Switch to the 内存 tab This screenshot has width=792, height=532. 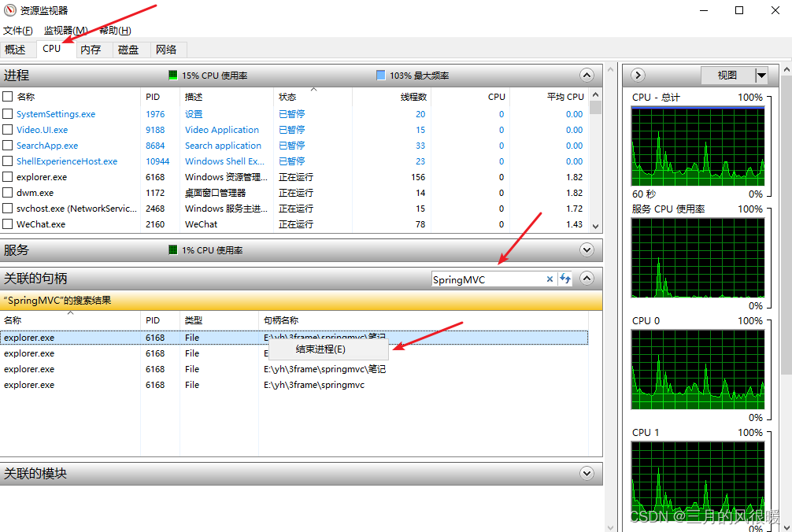coord(91,50)
